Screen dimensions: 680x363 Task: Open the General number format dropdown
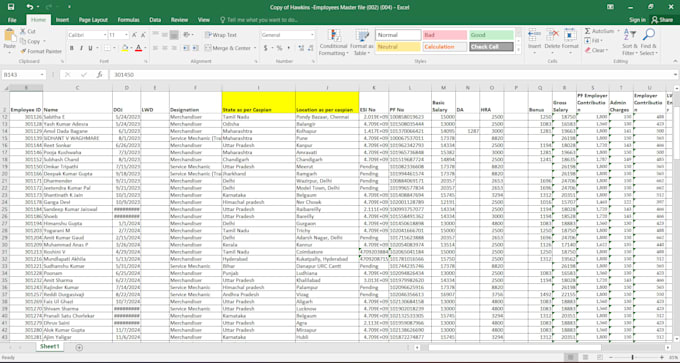click(x=312, y=35)
